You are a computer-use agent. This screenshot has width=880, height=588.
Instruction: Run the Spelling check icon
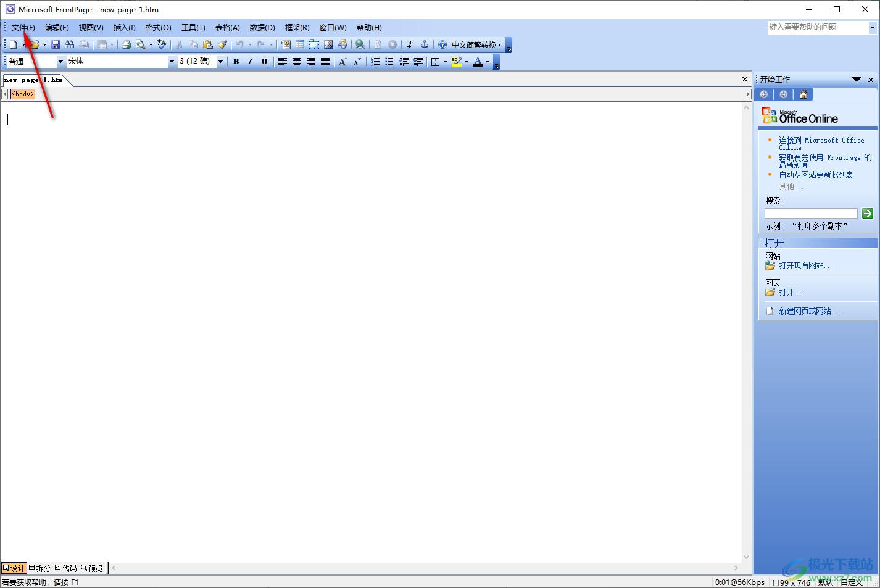coord(162,44)
